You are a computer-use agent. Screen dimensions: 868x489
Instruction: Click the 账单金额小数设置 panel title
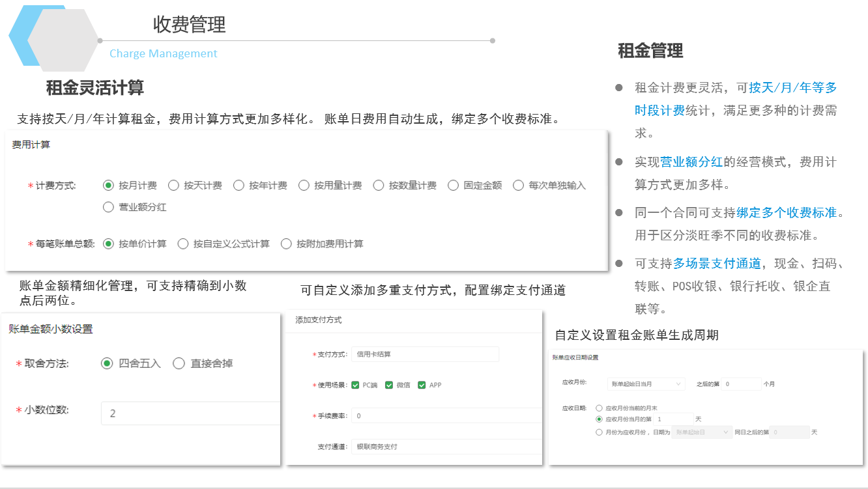(51, 329)
